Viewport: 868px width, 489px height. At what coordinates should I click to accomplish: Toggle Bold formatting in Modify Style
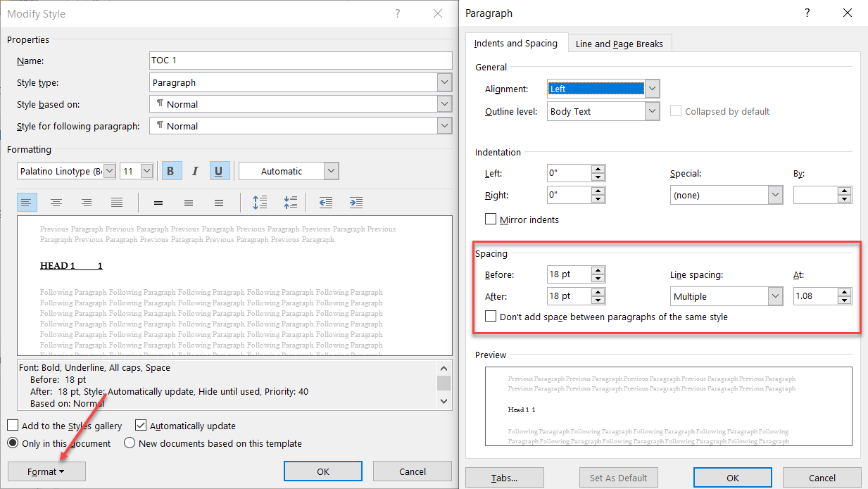point(172,171)
